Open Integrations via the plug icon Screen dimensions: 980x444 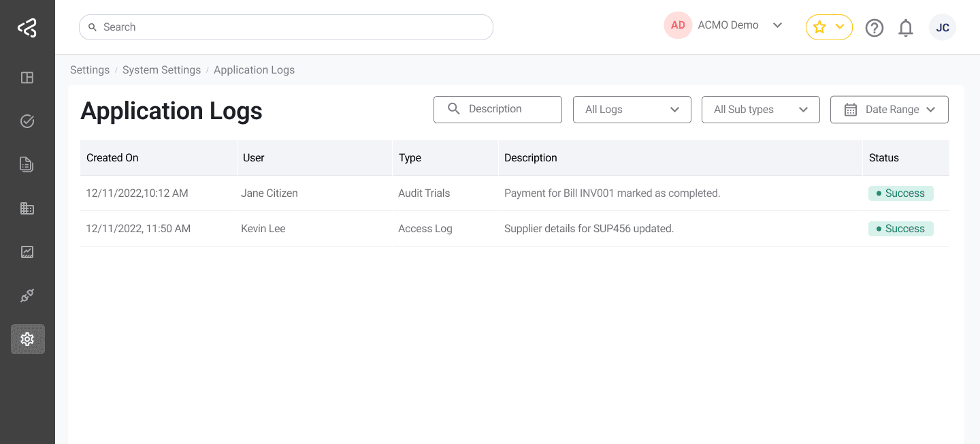[27, 295]
